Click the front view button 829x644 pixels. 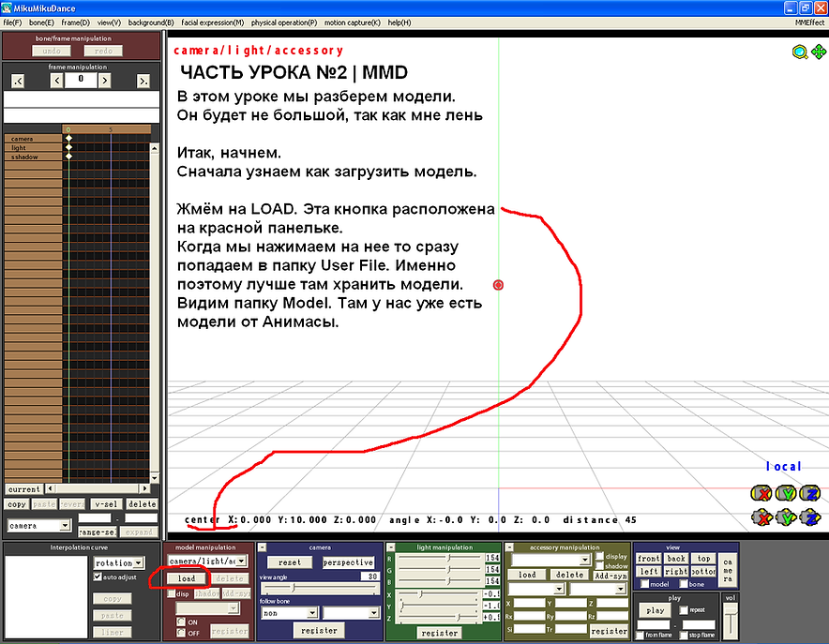(x=649, y=559)
